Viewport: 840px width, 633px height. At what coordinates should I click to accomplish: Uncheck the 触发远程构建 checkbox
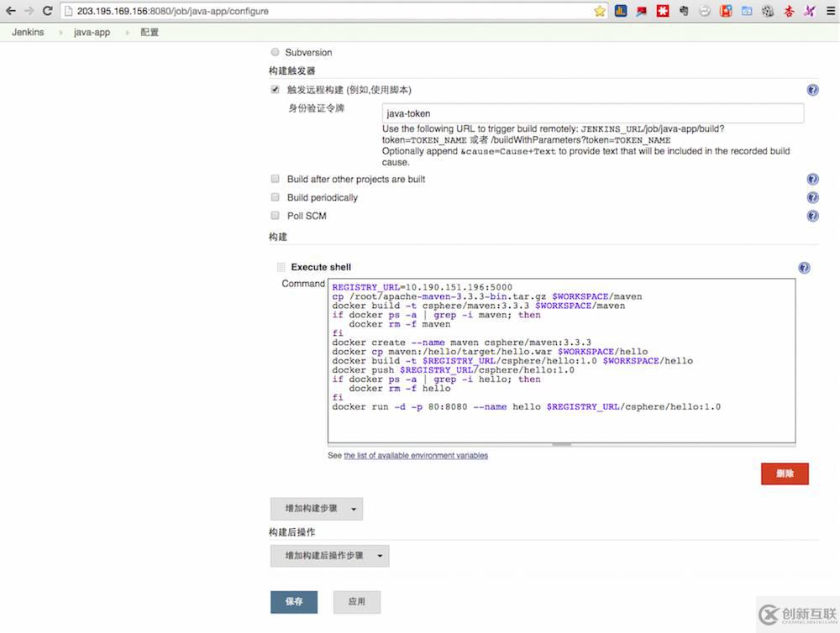click(275, 90)
